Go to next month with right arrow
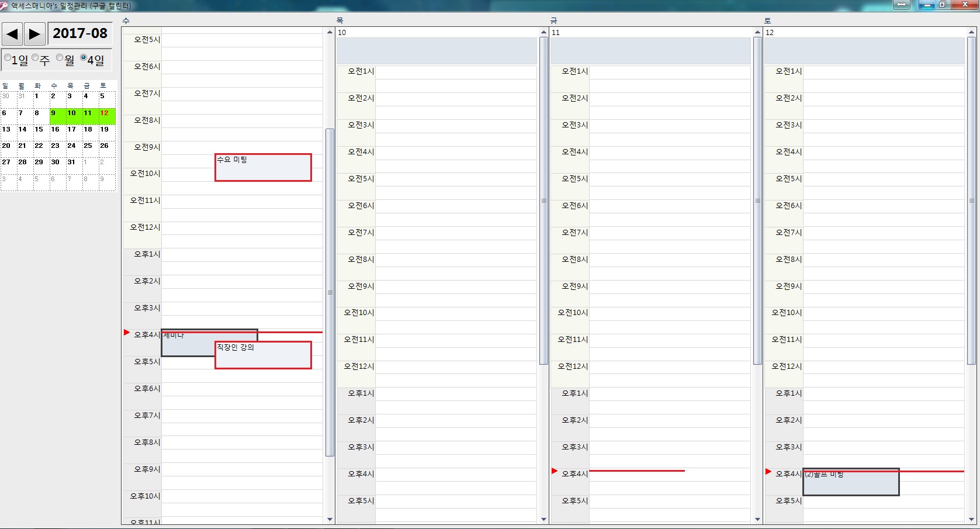 pyautogui.click(x=34, y=34)
